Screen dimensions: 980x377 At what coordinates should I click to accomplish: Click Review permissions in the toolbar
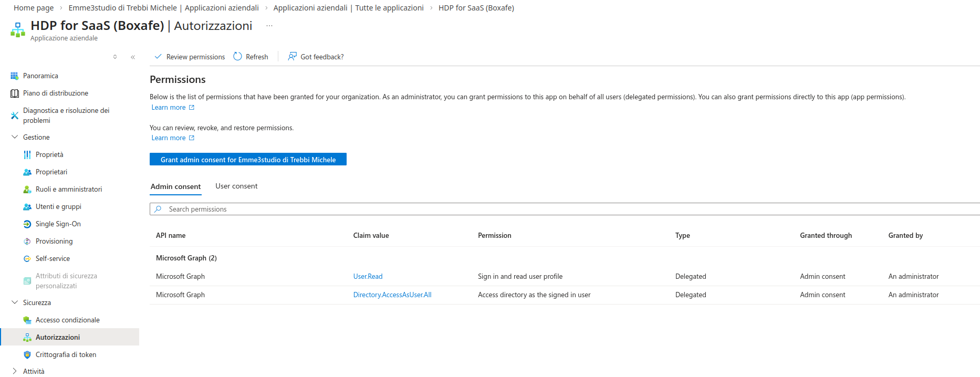(x=190, y=57)
